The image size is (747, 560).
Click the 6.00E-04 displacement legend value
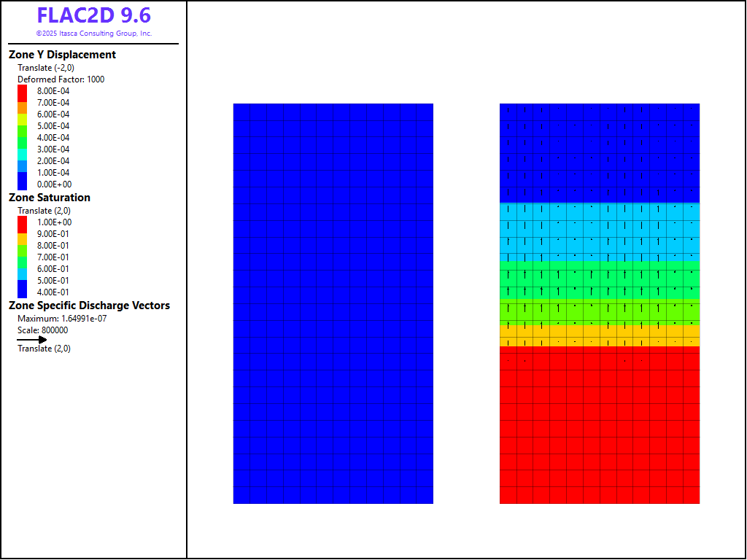point(53,114)
